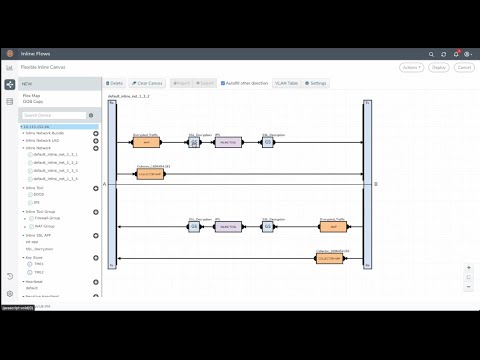
Task: Select the flows share icon in sidebar
Action: pyautogui.click(x=10, y=84)
